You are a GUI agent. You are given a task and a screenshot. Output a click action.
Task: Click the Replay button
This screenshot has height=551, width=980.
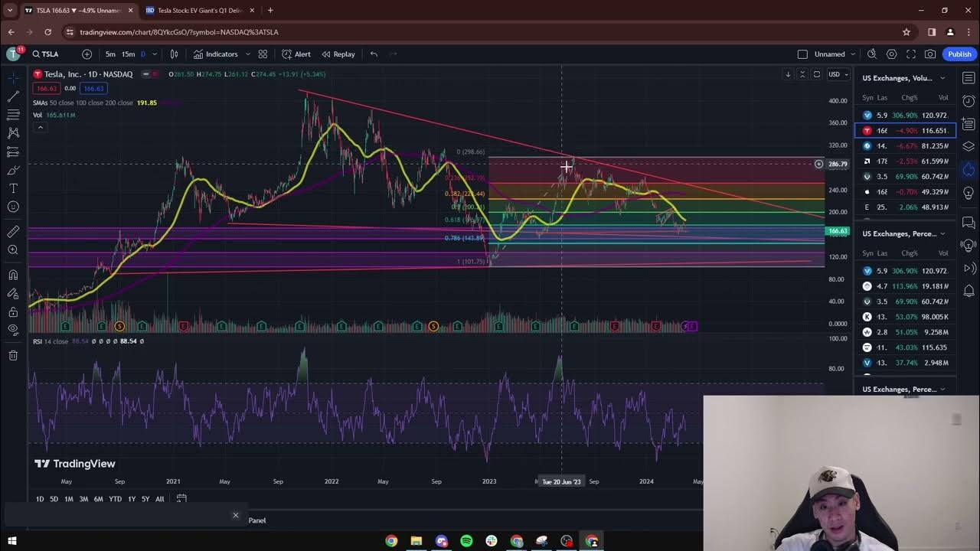338,54
